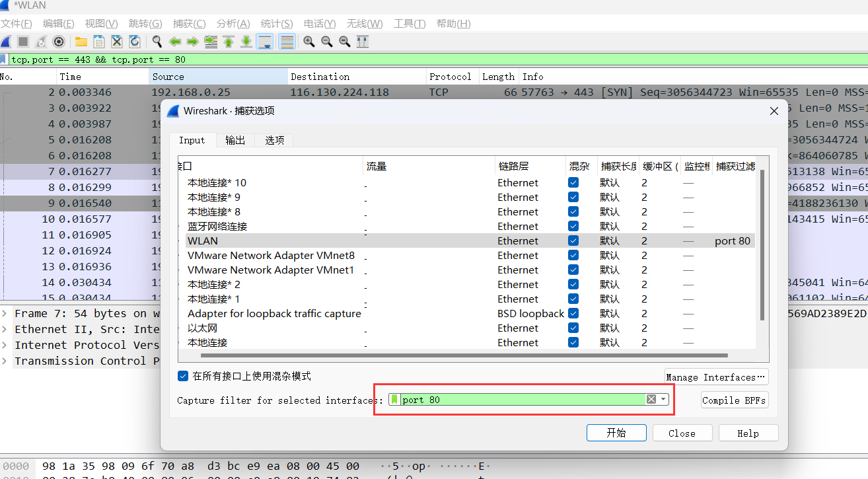Close the capture file using the toolbar X icon
This screenshot has width=868, height=479.
click(117, 42)
